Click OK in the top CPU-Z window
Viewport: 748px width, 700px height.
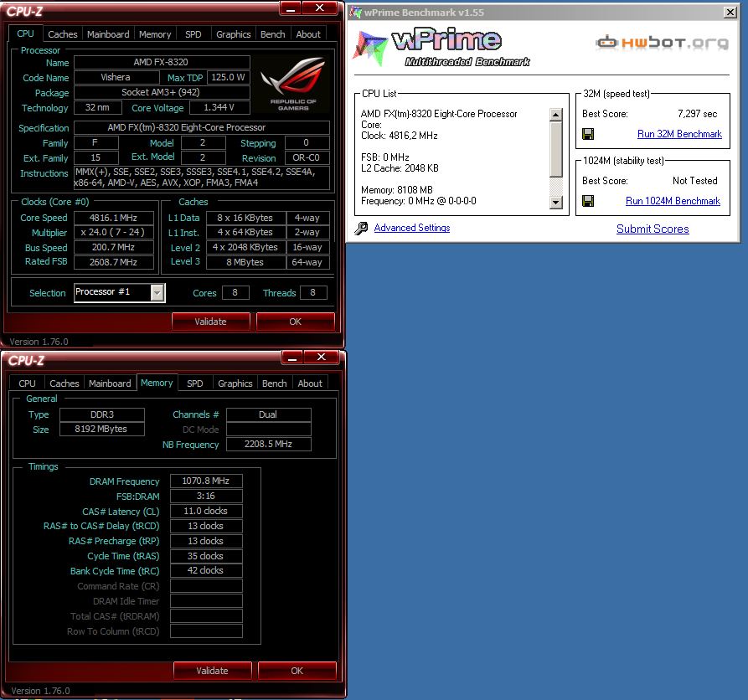tap(296, 322)
